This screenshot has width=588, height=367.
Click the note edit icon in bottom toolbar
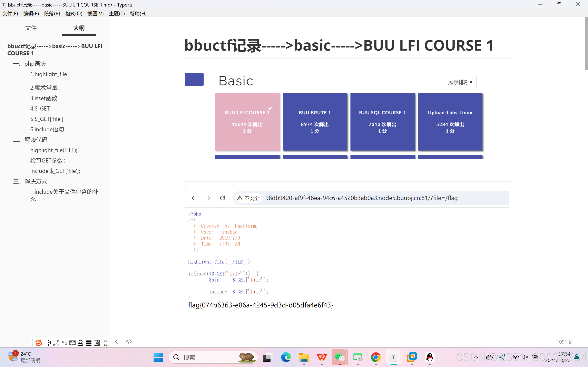click(x=97, y=343)
